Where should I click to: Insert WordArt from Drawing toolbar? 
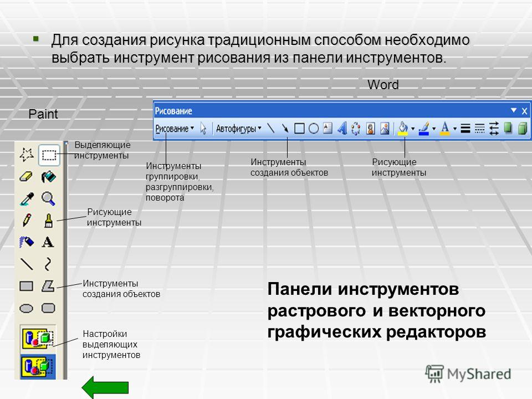[342, 128]
